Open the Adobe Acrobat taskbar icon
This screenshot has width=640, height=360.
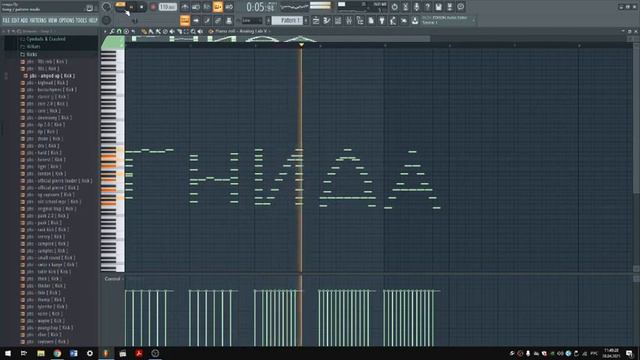[139, 353]
